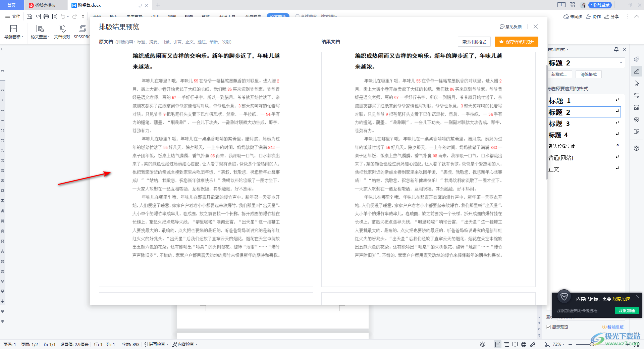This screenshot has width=644, height=349.
Task: Click the Print icon in quick toolbar
Action: point(46,16)
